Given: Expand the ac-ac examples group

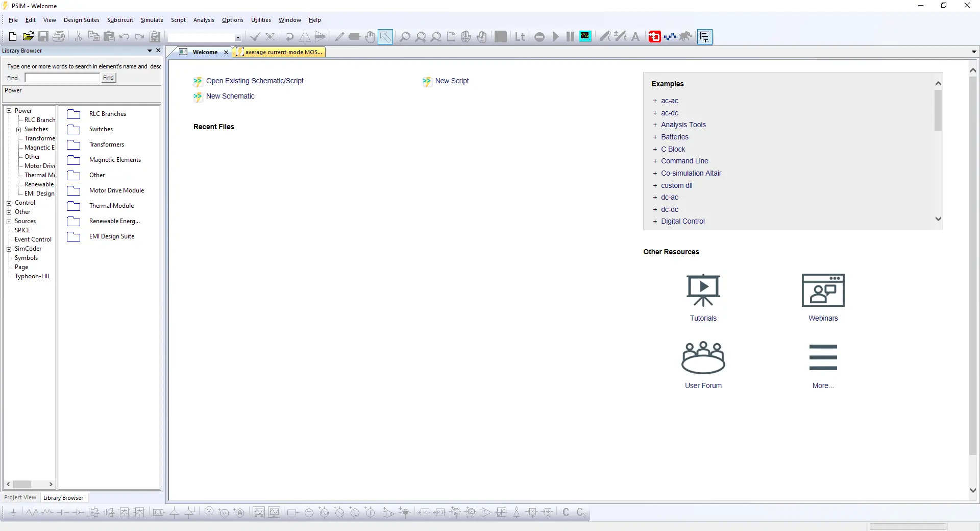Looking at the screenshot, I should tap(655, 101).
